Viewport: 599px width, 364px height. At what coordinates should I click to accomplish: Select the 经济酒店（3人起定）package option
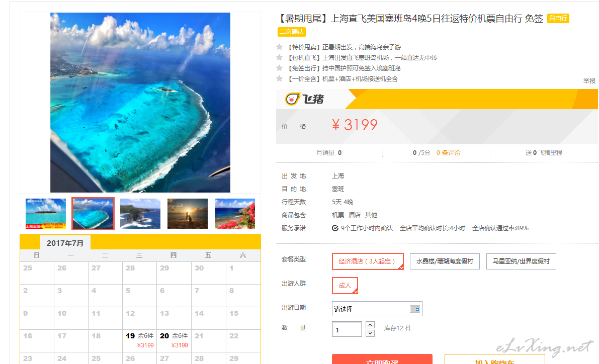click(368, 261)
